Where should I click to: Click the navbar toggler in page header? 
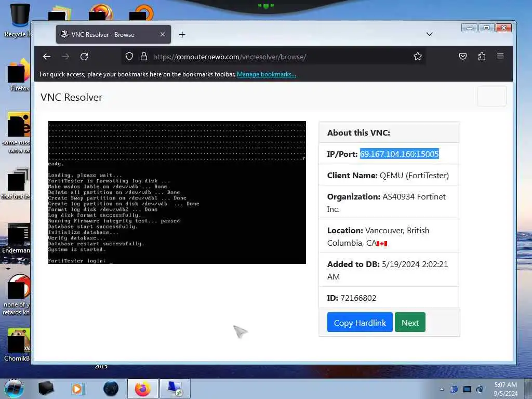(x=491, y=96)
